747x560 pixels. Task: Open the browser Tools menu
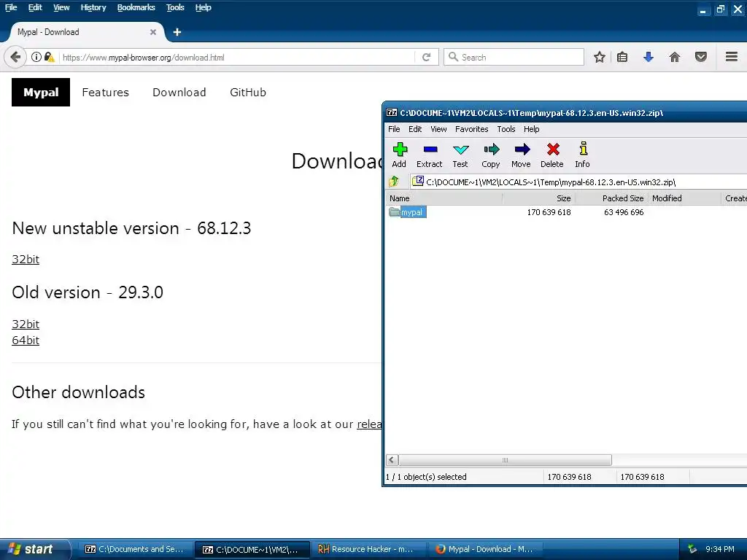[175, 7]
